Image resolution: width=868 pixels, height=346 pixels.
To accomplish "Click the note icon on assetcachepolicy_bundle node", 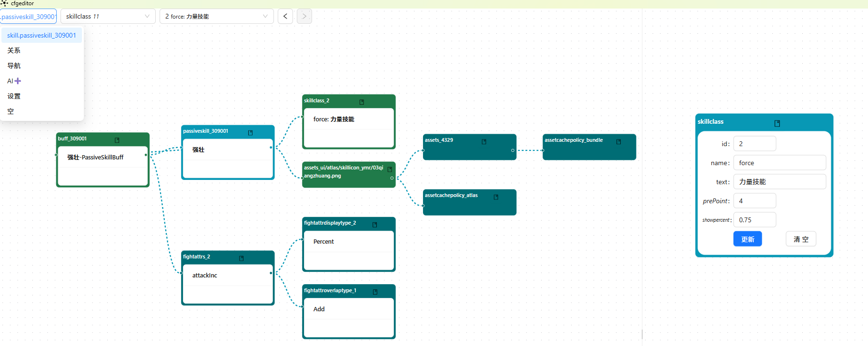I will [x=618, y=141].
